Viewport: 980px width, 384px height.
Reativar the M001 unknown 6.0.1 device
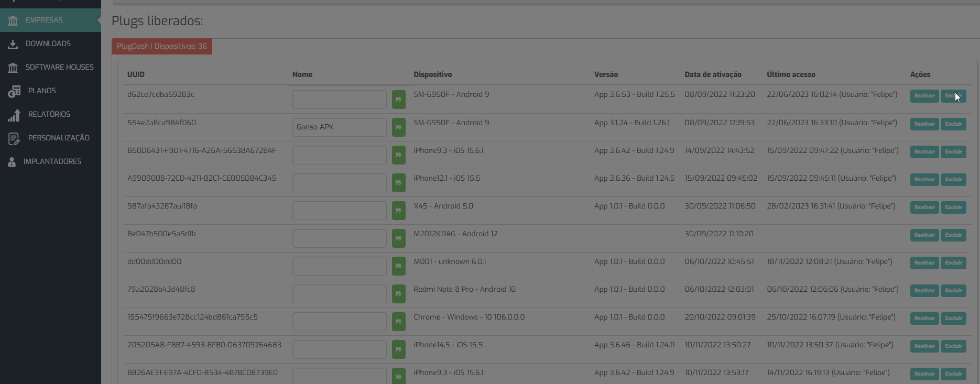[924, 263]
